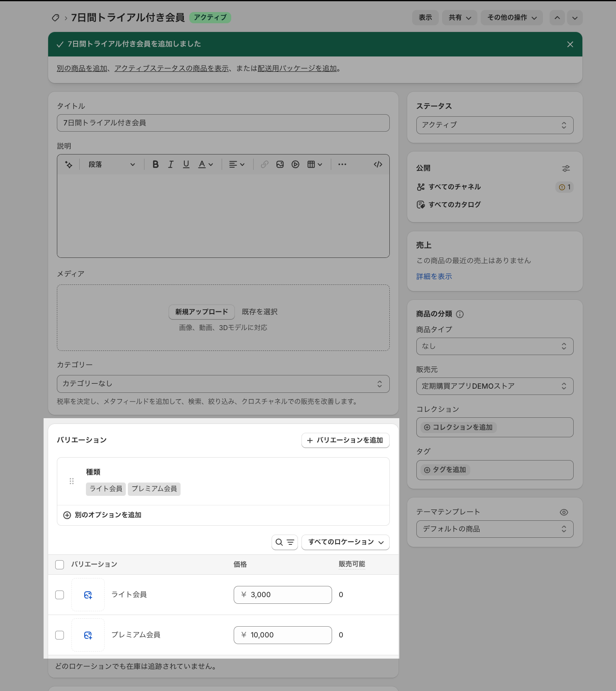Image resolution: width=616 pixels, height=691 pixels.
Task: Check the ライト会員 variant checkbox
Action: [x=60, y=595]
